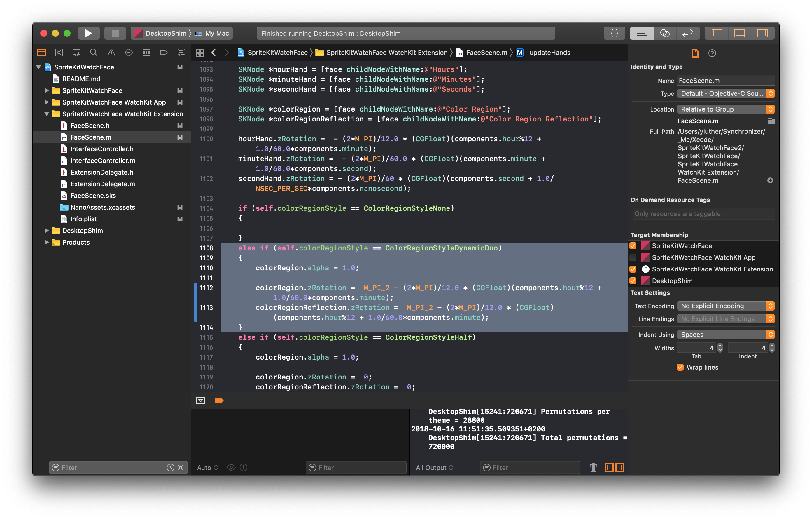The height and width of the screenshot is (519, 812).
Task: Go back in editor history
Action: (x=213, y=53)
